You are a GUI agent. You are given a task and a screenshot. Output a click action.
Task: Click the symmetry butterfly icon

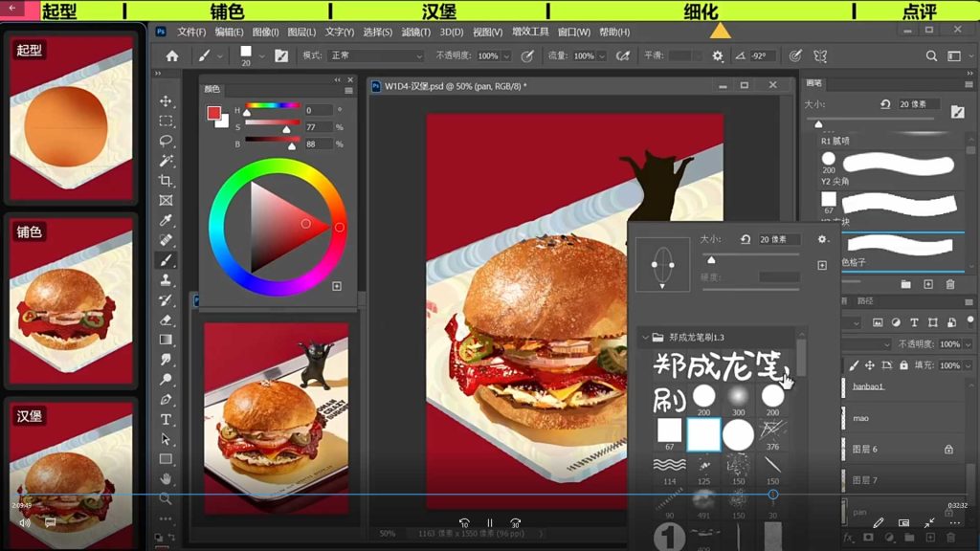point(820,56)
